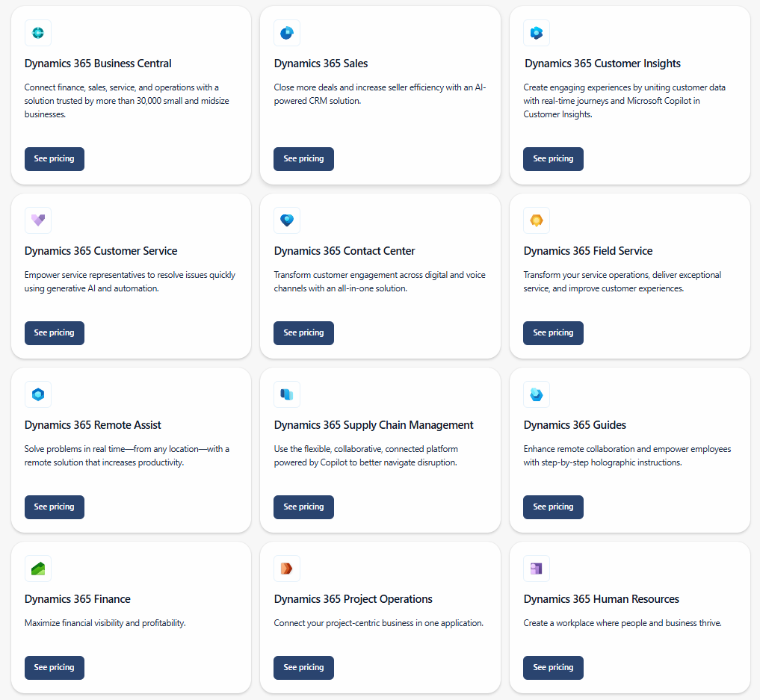This screenshot has height=700, width=760.
Task: Click the Dynamics 365 Guides heading
Action: 574,424
